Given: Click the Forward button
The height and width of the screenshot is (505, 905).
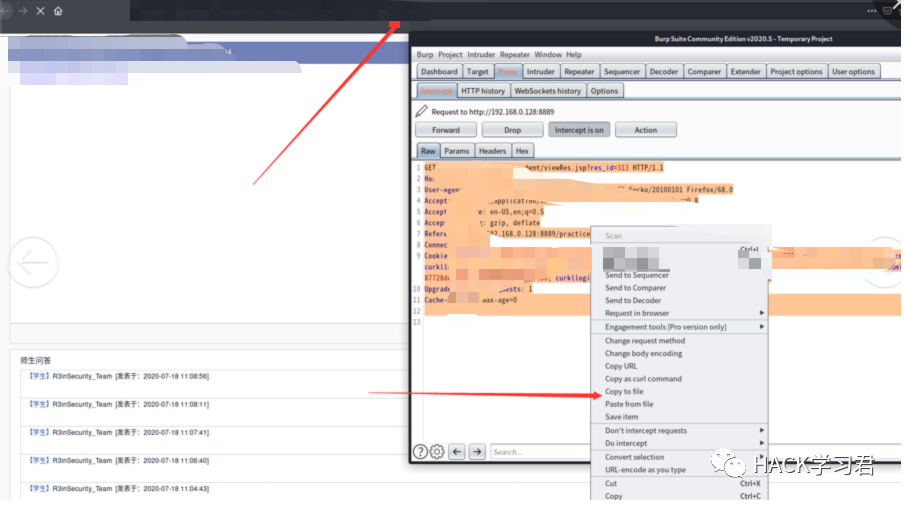Looking at the screenshot, I should [446, 130].
